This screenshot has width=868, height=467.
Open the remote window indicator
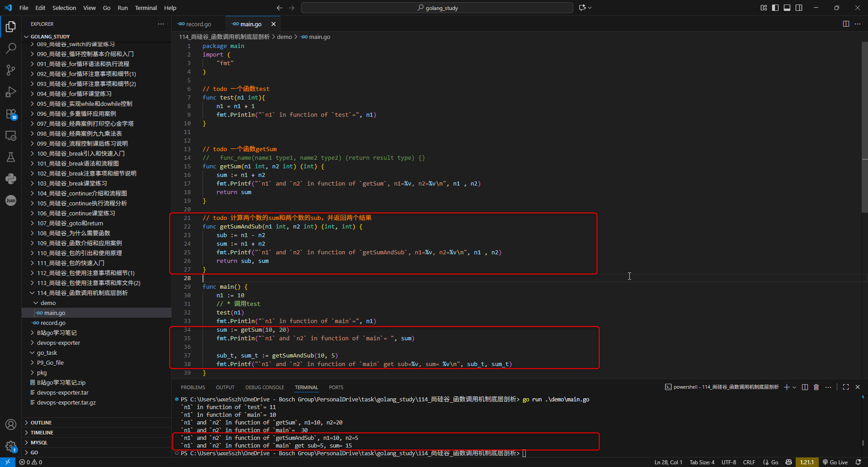(x=8, y=462)
